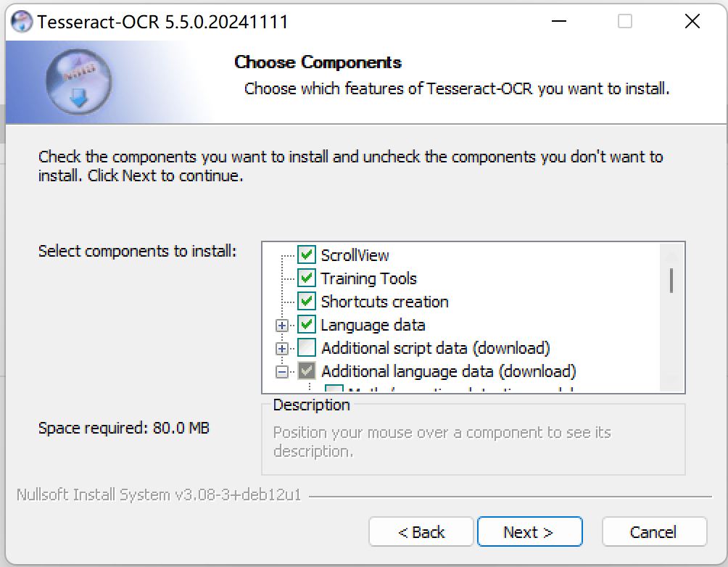
Task: Close the Tesseract-OCR setup window
Action: 692,22
